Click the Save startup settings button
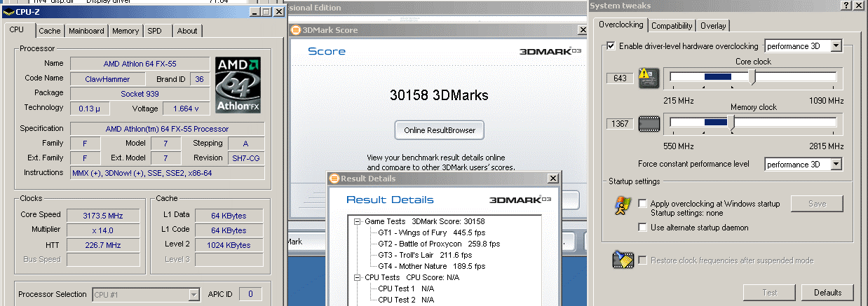 click(x=817, y=204)
